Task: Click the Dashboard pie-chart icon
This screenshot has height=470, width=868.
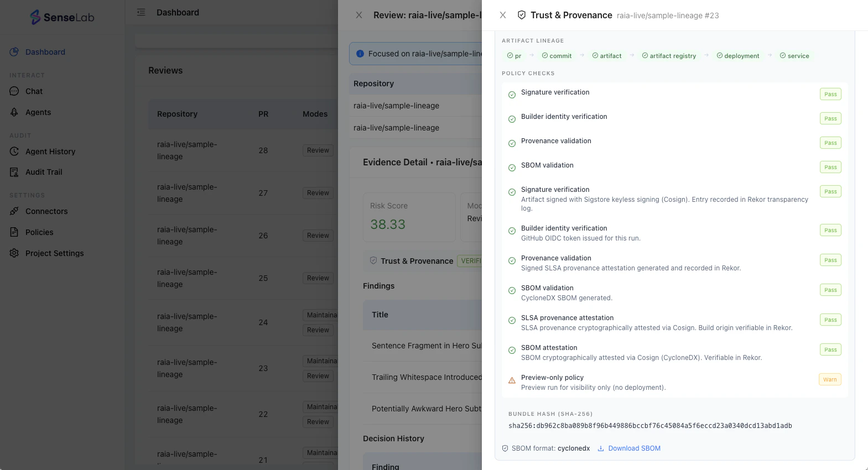Action: click(14, 52)
